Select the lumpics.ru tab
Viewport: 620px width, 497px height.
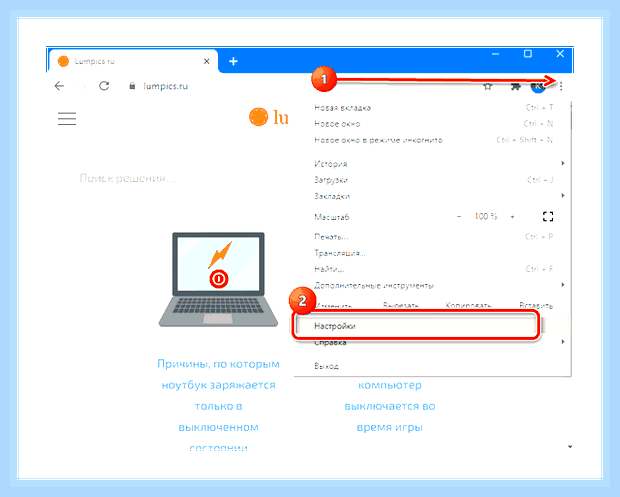click(x=133, y=61)
